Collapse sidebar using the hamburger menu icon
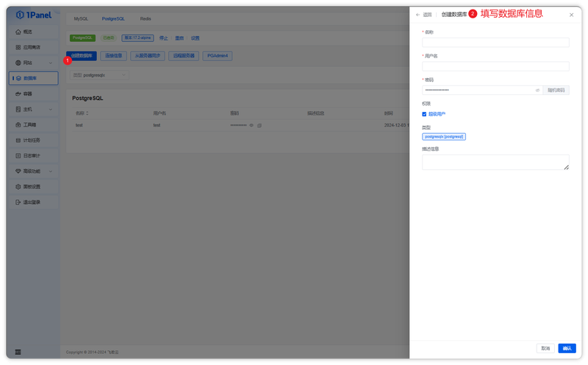The width and height of the screenshot is (588, 365). tap(18, 352)
